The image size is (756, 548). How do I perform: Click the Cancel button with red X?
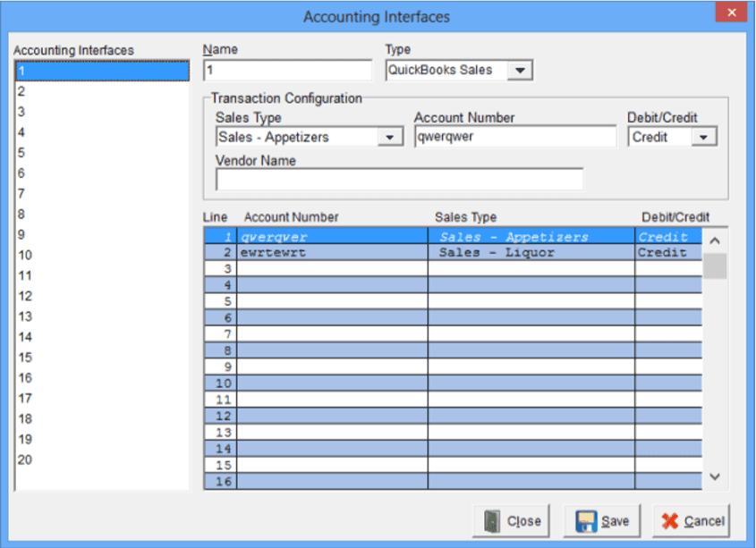(692, 521)
